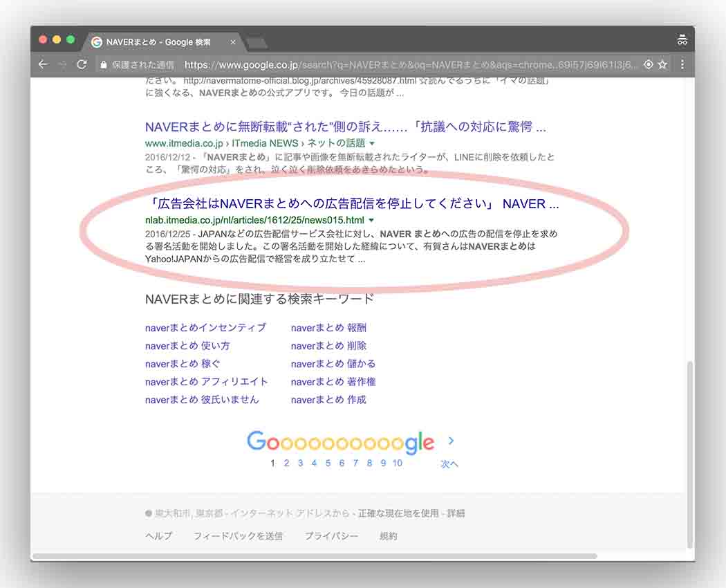Click related search naverまとめインセンティブ
This screenshot has height=588, width=726.
(205, 328)
